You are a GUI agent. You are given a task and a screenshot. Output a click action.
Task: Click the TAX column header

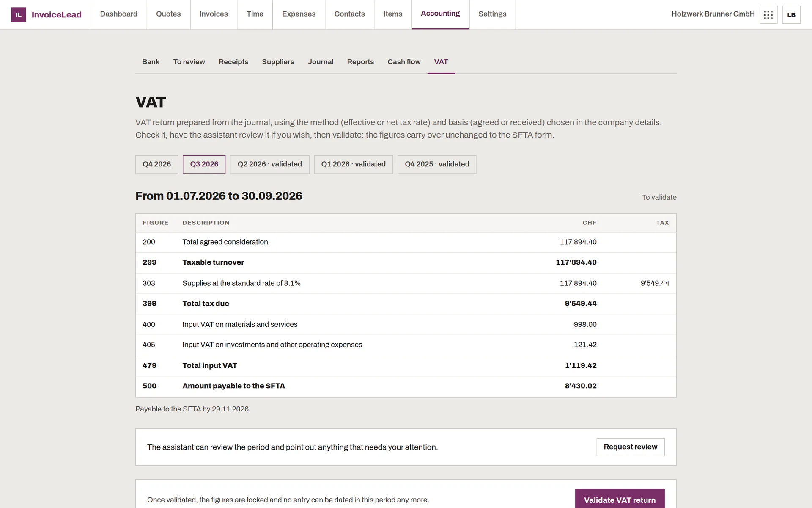click(662, 223)
